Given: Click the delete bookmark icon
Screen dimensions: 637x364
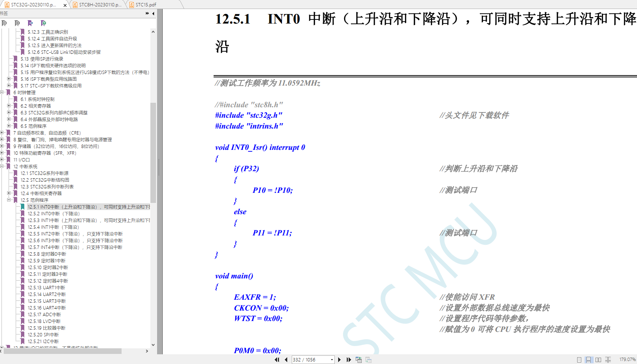Looking at the screenshot, I should pyautogui.click(x=4, y=23).
